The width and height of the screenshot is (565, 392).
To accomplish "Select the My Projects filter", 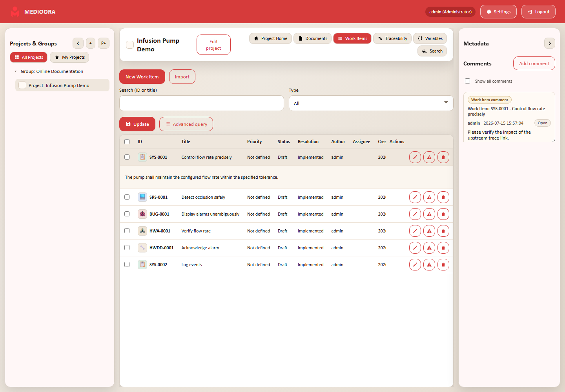I will [x=69, y=57].
